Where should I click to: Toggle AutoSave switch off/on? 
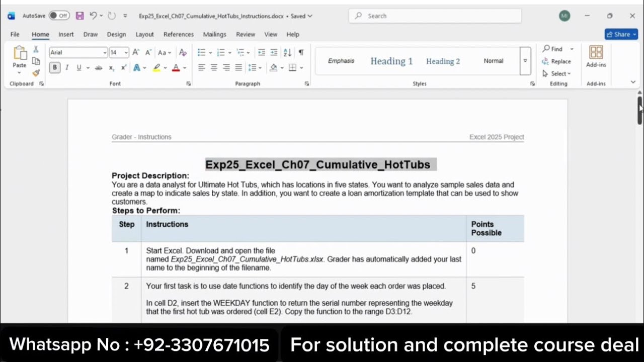click(x=59, y=16)
